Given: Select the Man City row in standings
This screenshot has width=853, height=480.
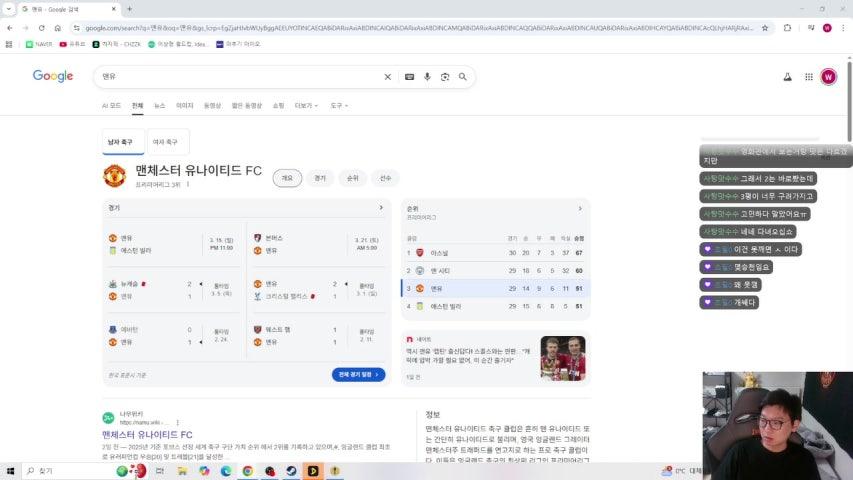Looking at the screenshot, I should [496, 270].
